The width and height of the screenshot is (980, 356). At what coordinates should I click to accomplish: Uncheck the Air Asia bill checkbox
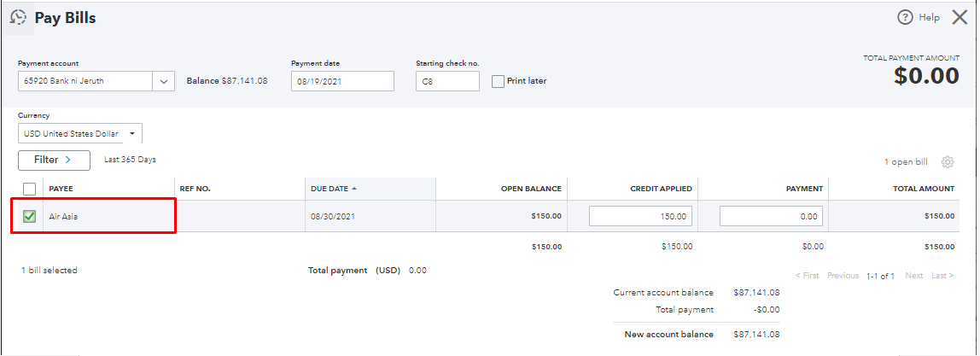coord(30,217)
